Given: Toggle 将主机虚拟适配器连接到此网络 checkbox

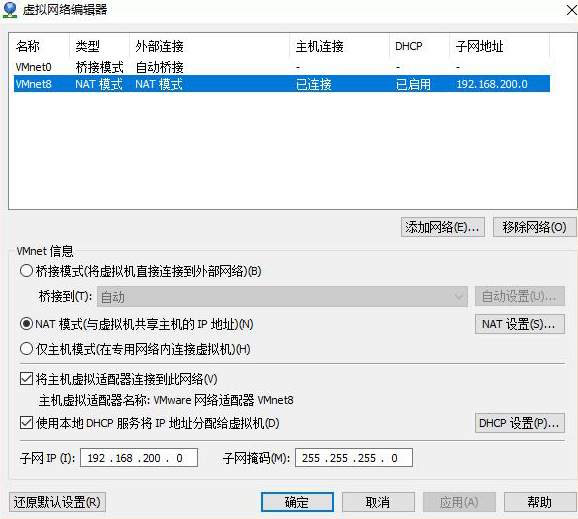Looking at the screenshot, I should click(27, 379).
